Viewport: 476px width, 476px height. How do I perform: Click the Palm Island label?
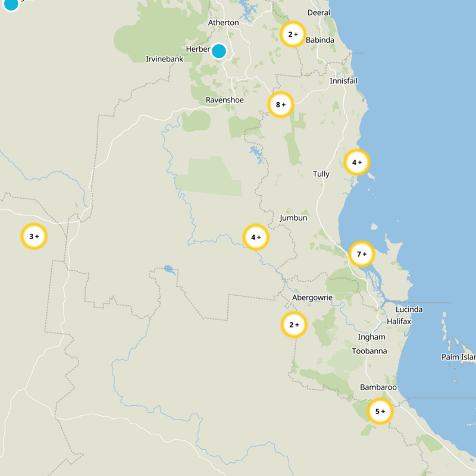[x=458, y=357]
